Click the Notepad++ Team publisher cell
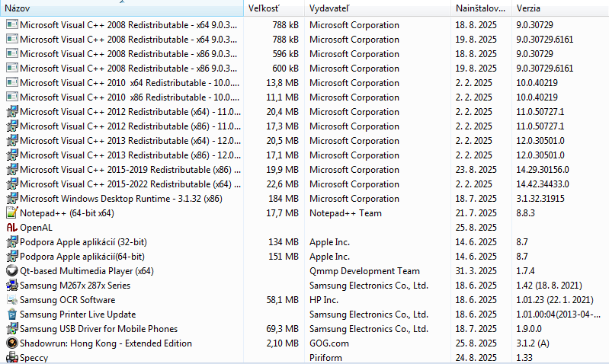 point(345,213)
